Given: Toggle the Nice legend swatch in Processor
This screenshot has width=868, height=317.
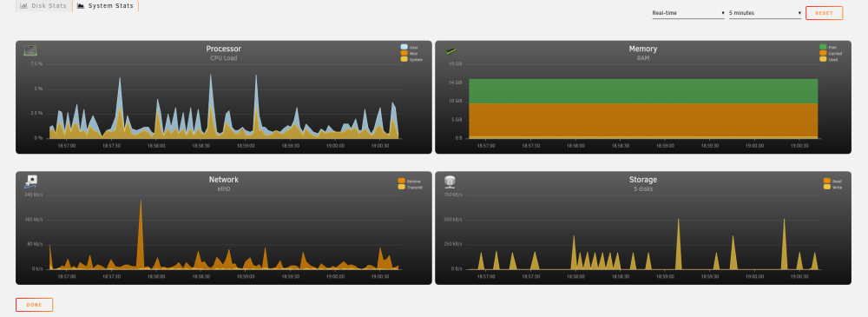Looking at the screenshot, I should coord(404,53).
